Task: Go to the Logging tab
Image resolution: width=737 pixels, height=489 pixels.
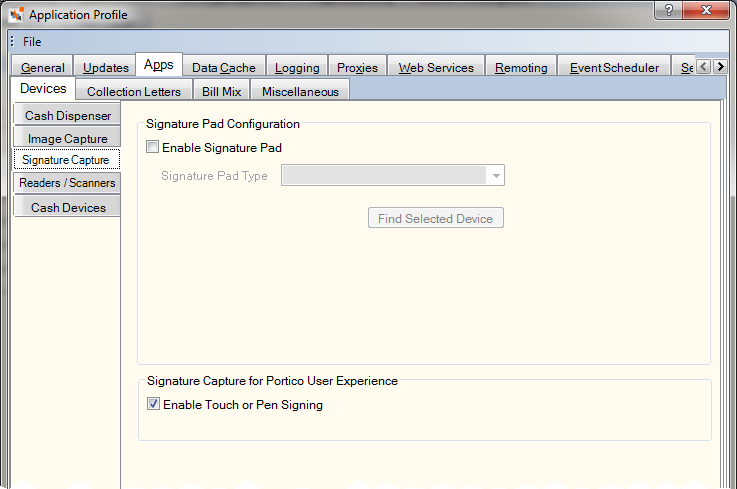Action: (x=297, y=67)
